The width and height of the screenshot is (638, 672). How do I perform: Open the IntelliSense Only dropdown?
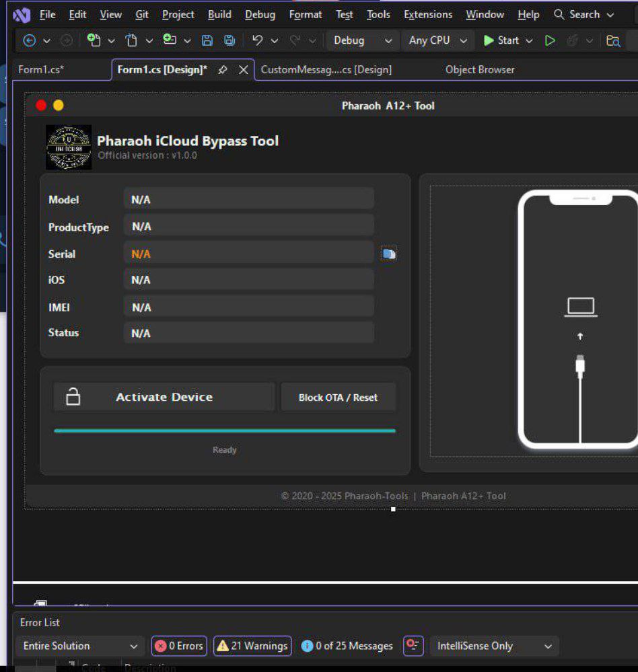(494, 646)
